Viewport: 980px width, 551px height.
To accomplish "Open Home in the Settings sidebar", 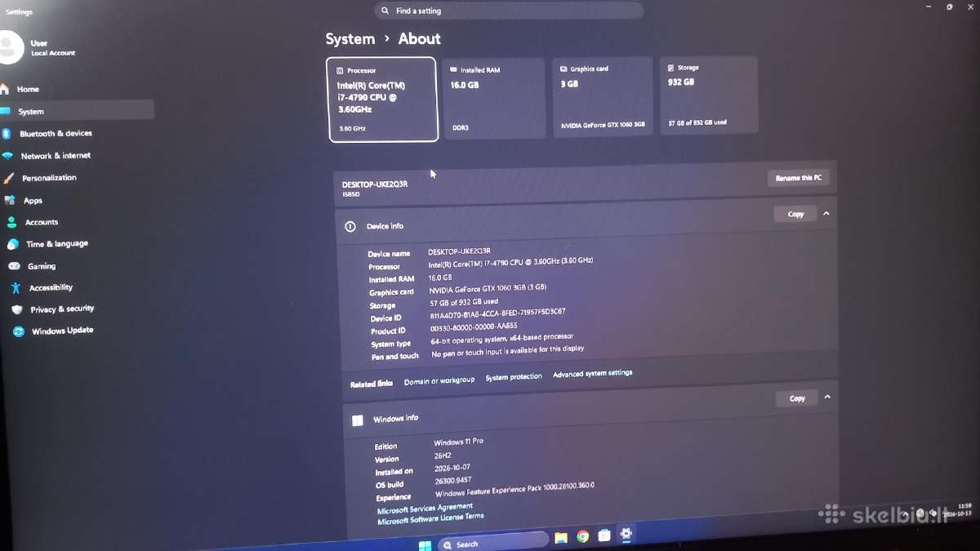I will pyautogui.click(x=28, y=89).
